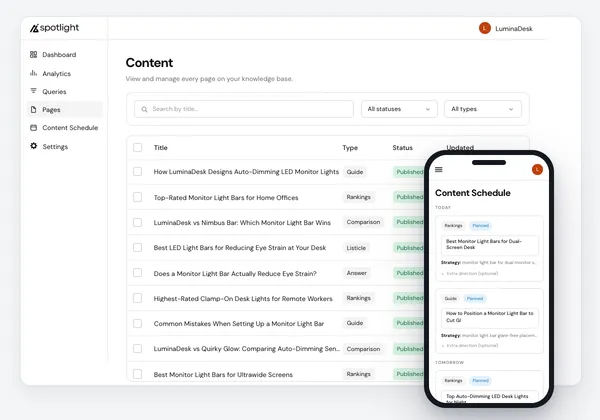Screen dimensions: 600x420
Task: Open the phone hamburger menu
Action: (x=439, y=169)
